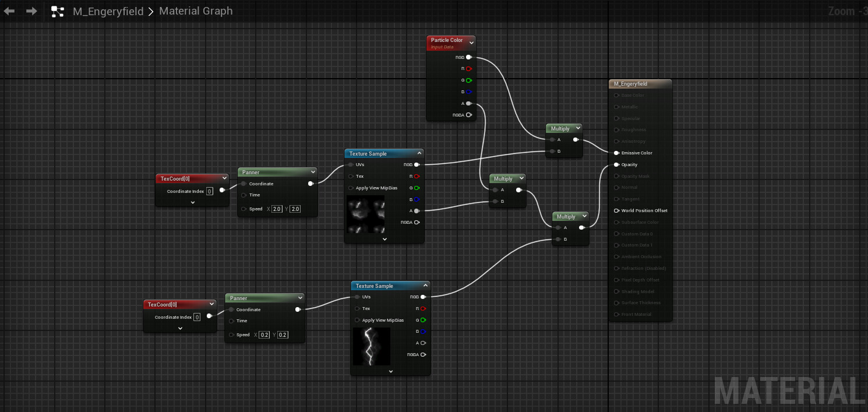This screenshot has height=412, width=868.
Task: Click input pin A of the Multiply feeding Opacity
Action: 558,228
